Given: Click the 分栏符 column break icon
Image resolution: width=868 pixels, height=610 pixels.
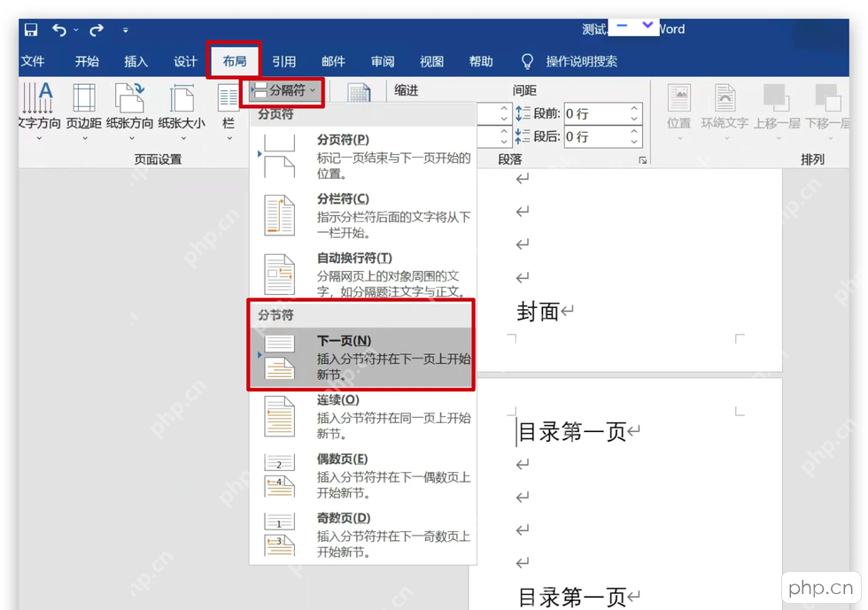Looking at the screenshot, I should 280,215.
